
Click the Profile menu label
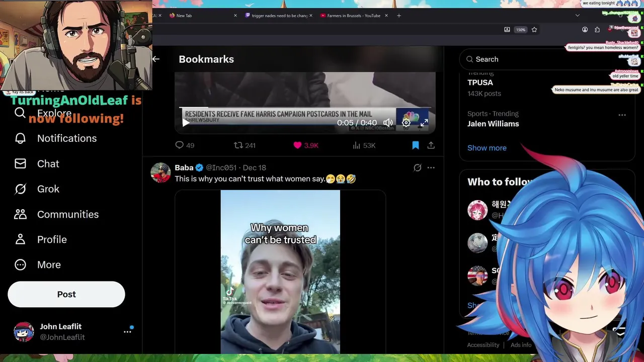tap(52, 239)
